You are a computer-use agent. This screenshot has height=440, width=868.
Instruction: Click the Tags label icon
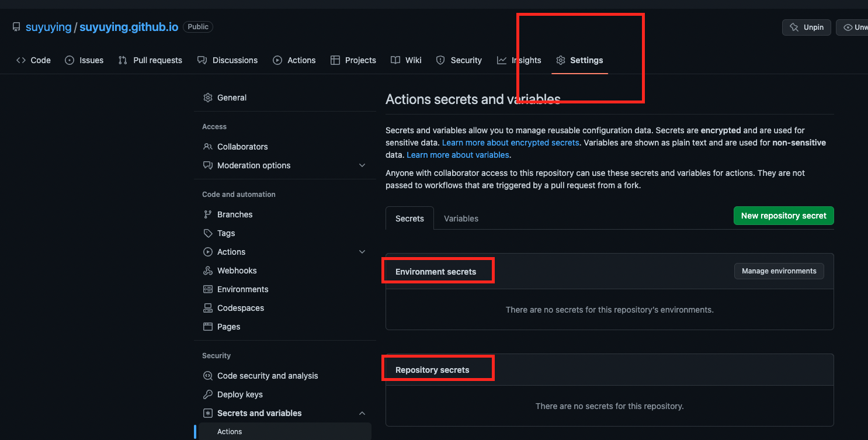tap(208, 233)
